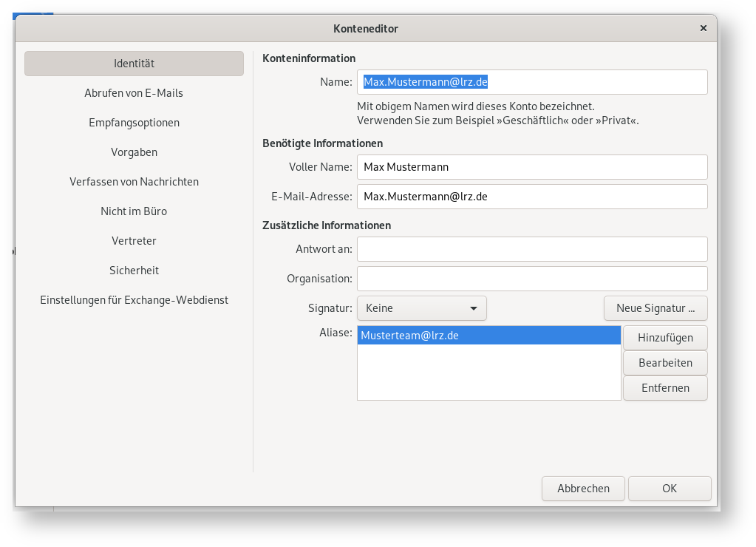Image resolution: width=756 pixels, height=547 pixels.
Task: Click Bearbeiten to edit the alias
Action: 665,363
